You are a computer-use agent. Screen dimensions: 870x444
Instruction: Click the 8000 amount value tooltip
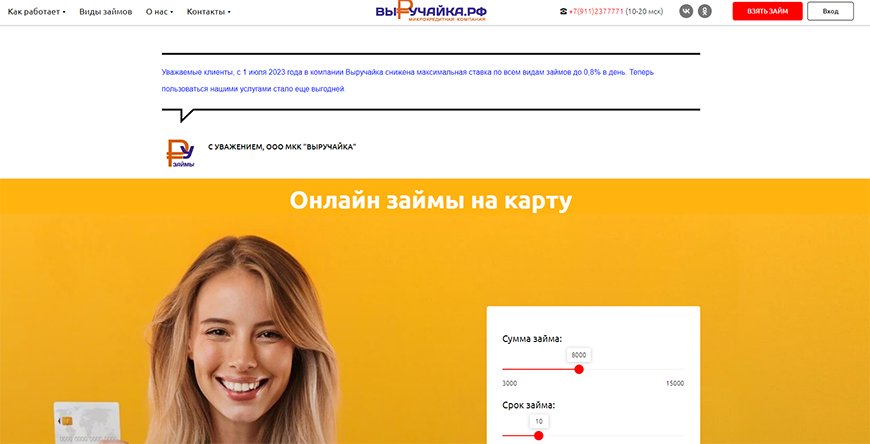coord(579,355)
